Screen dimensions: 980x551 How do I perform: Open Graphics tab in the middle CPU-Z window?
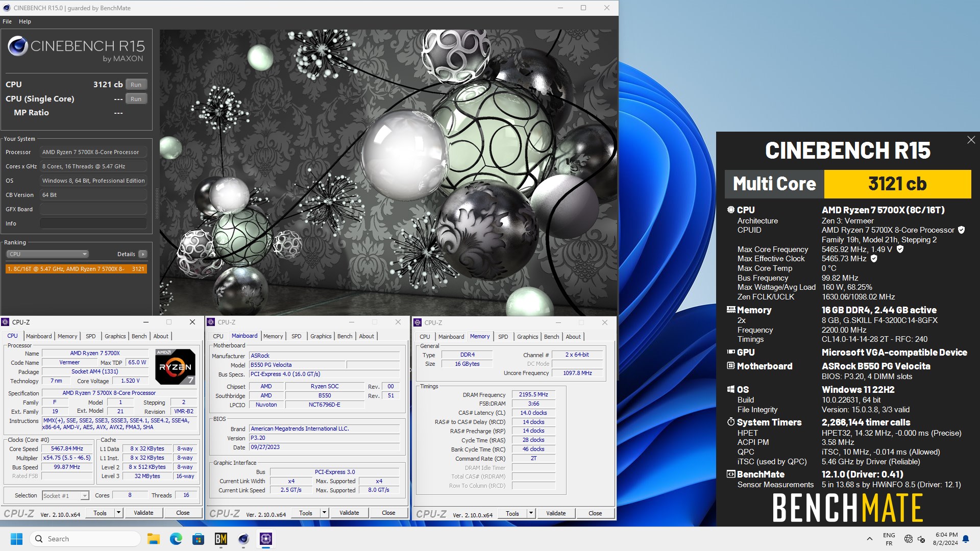[321, 336]
